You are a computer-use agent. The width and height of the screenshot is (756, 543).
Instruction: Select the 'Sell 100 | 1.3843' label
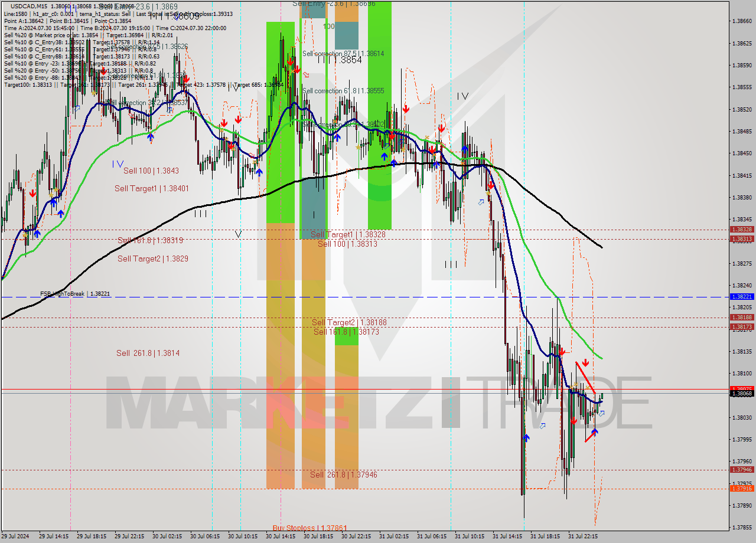pyautogui.click(x=151, y=171)
